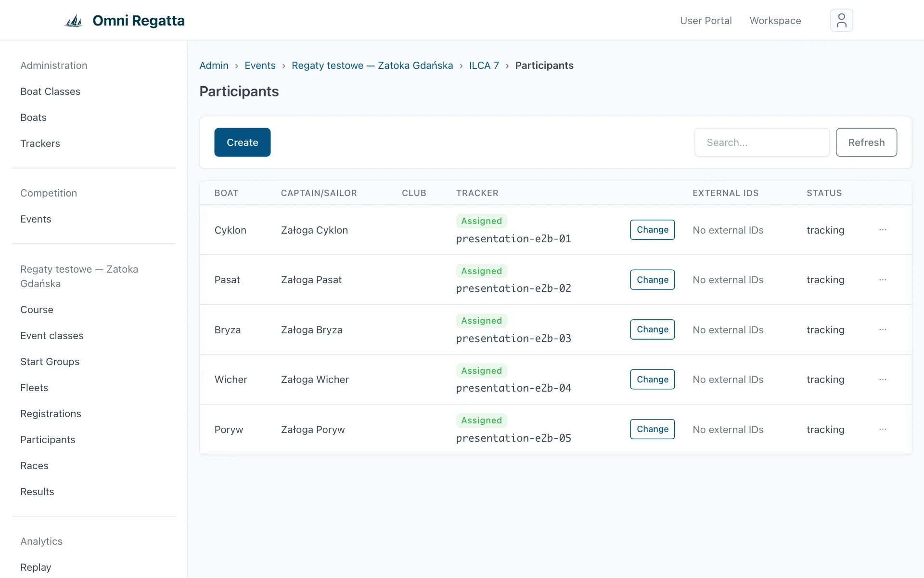
Task: Open the more options menu for Wicher
Action: point(883,380)
